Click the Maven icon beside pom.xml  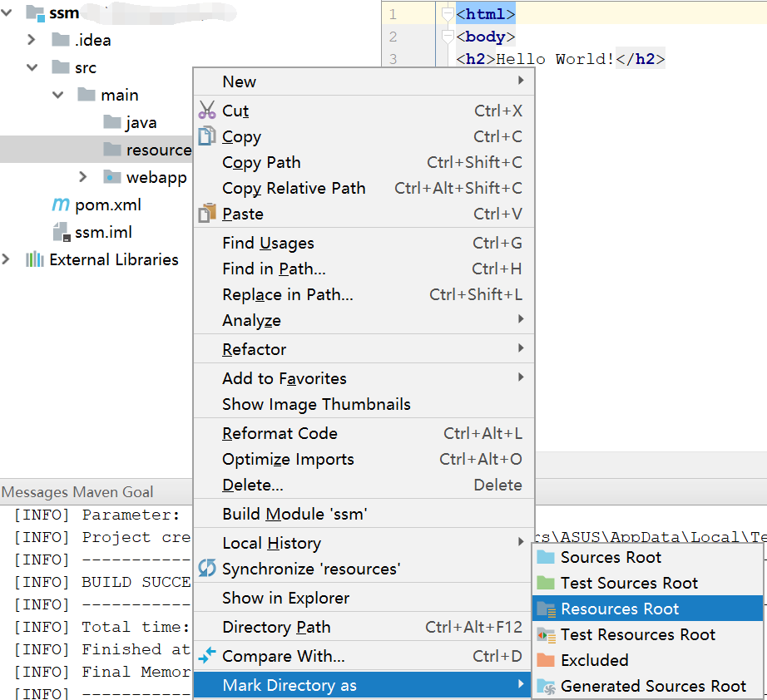click(x=61, y=205)
